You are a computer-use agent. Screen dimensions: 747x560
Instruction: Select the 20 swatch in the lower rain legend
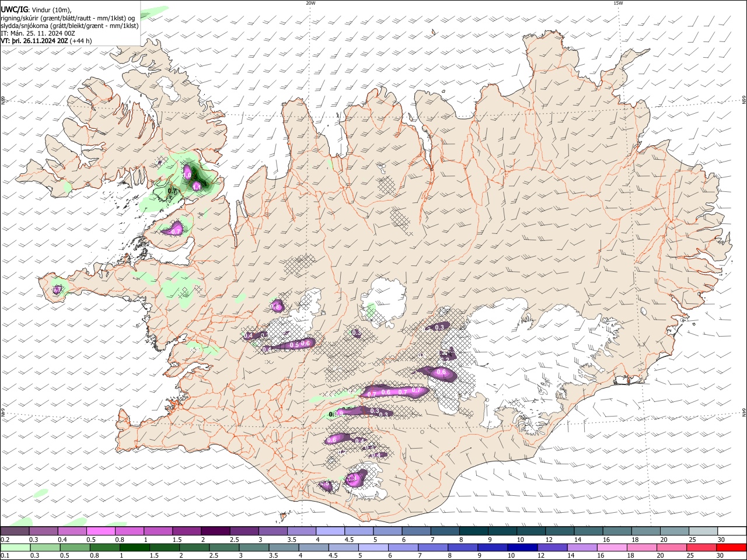point(671,548)
